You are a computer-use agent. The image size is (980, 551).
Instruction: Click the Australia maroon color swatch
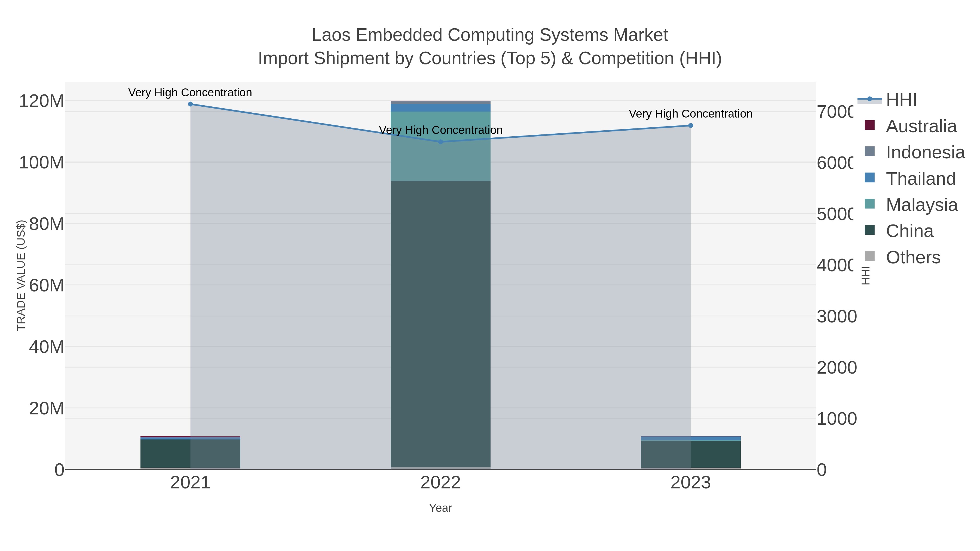870,125
